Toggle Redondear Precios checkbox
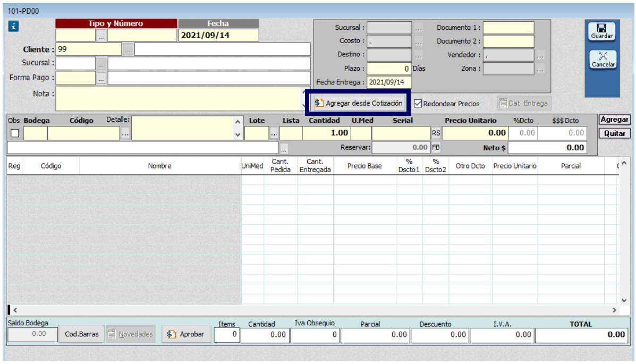 pyautogui.click(x=418, y=104)
